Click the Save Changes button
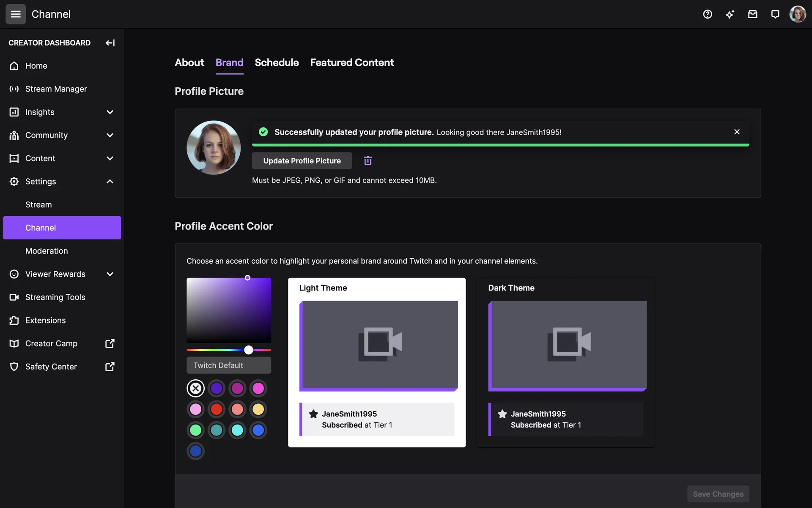812x508 pixels. 718,494
